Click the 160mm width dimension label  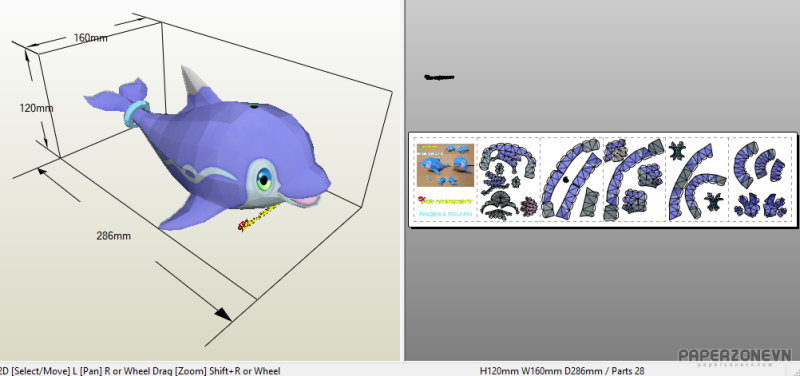pyautogui.click(x=91, y=38)
